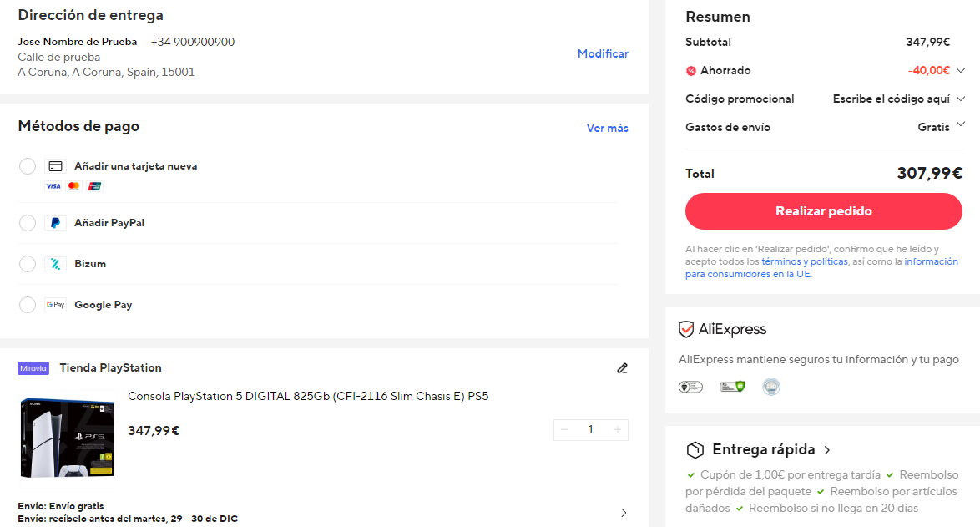Screen dimensions: 980x527
Task: Click the pencil edit icon beside Tienda PlayStation
Action: click(622, 368)
